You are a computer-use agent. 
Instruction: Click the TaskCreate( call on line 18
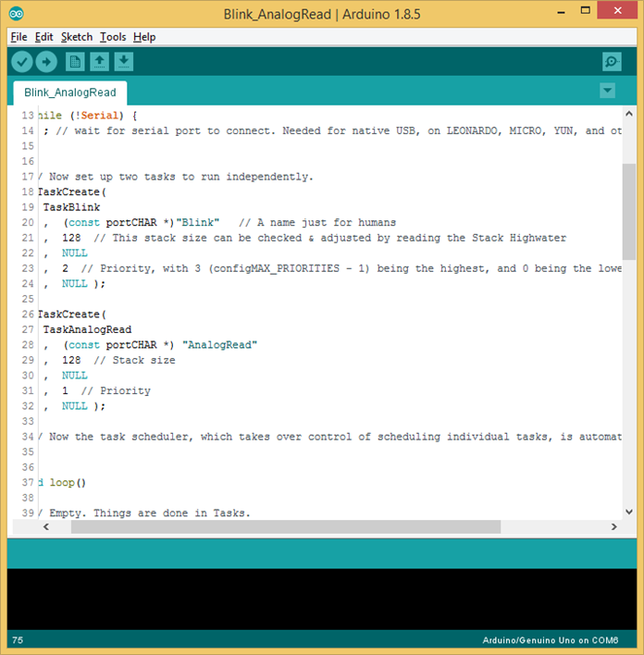[x=72, y=192]
